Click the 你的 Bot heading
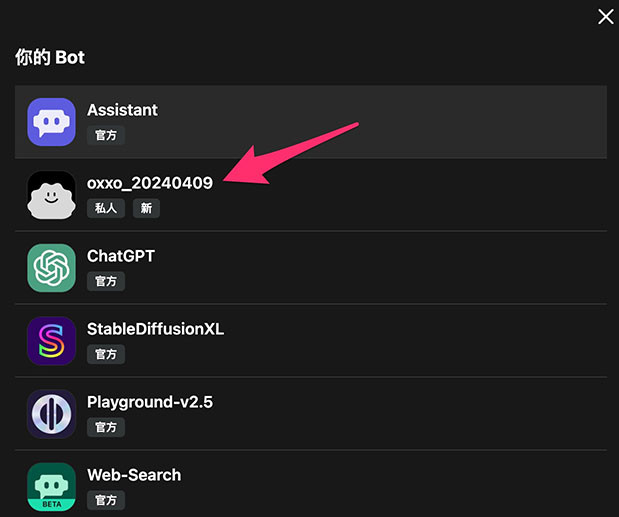 tap(50, 58)
